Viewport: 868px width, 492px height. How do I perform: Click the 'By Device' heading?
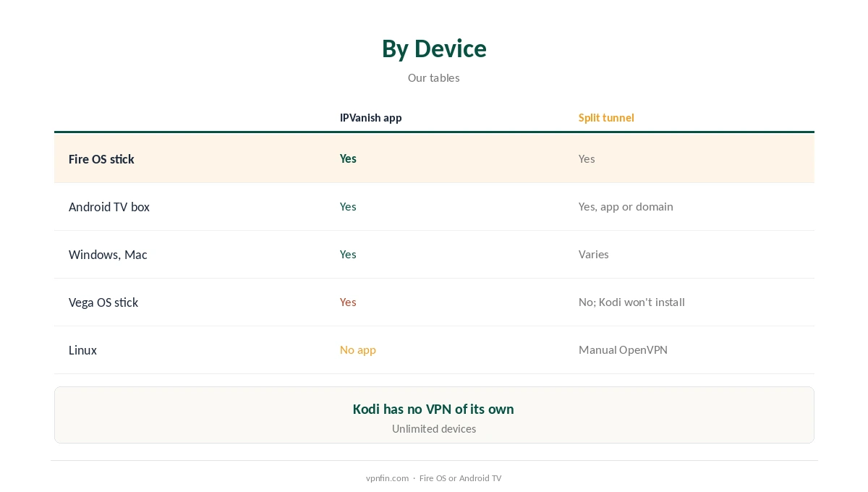pos(434,48)
